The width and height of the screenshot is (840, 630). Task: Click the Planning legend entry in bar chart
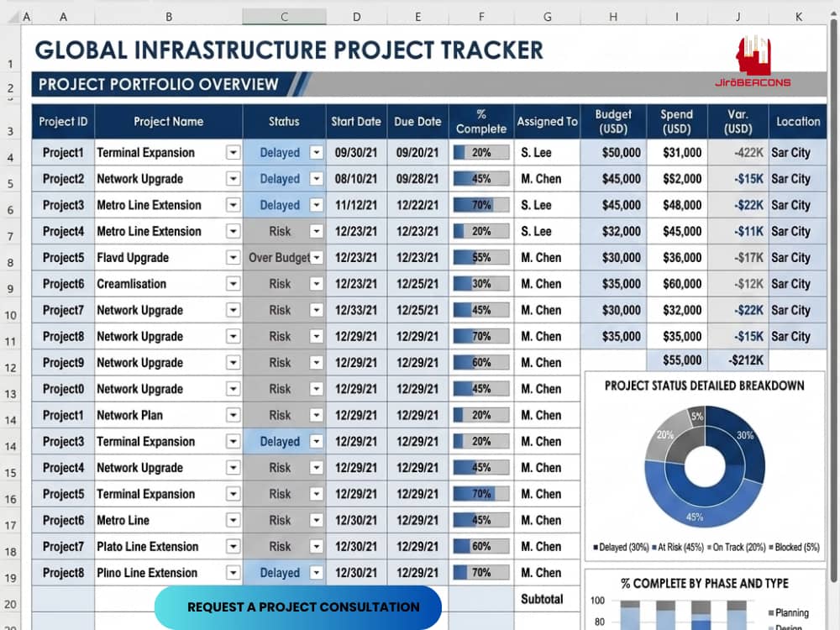coord(788,612)
